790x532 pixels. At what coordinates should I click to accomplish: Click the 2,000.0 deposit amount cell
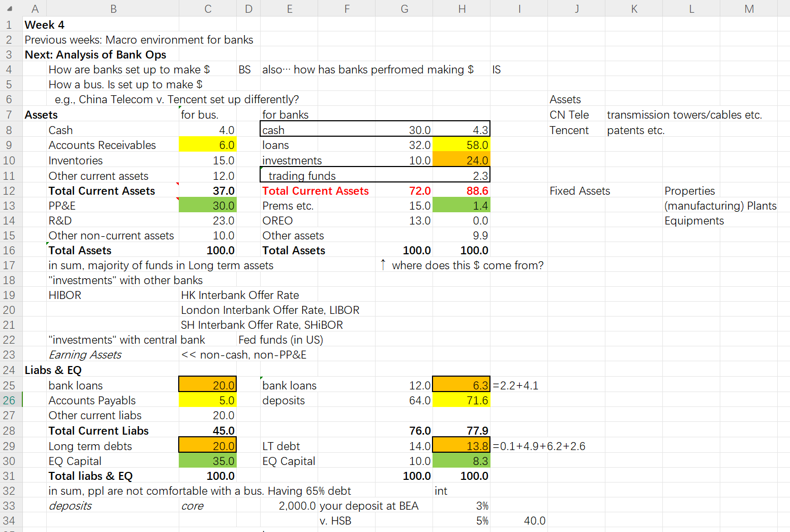297,506
